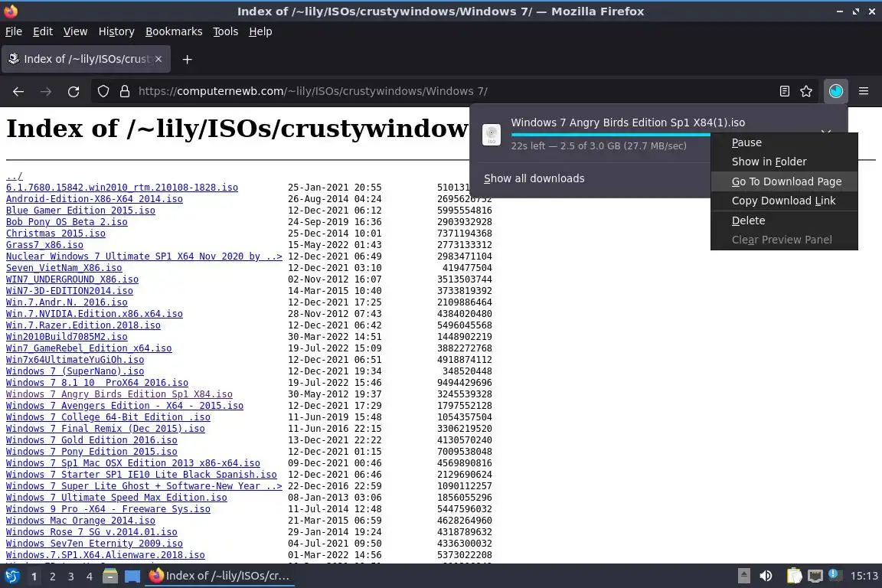Bookmark this page with the star
882x588 pixels.
[x=806, y=91]
